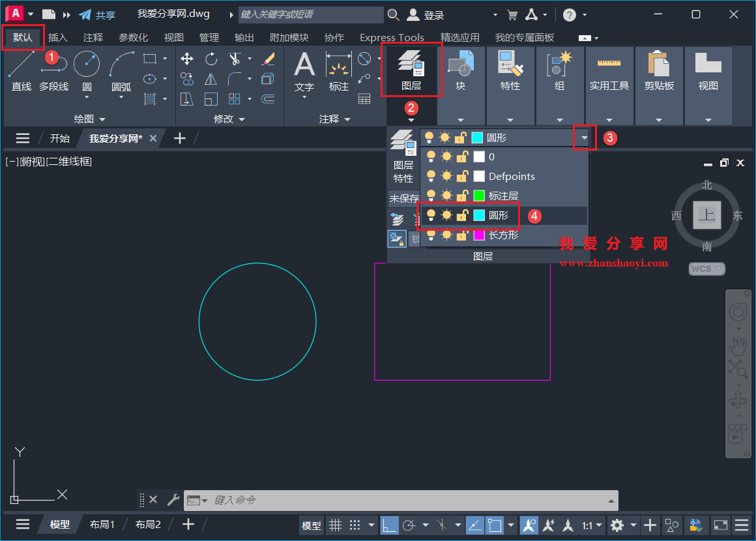Toggle the lock on the 长方形 layer
The height and width of the screenshot is (541, 756).
click(x=461, y=236)
